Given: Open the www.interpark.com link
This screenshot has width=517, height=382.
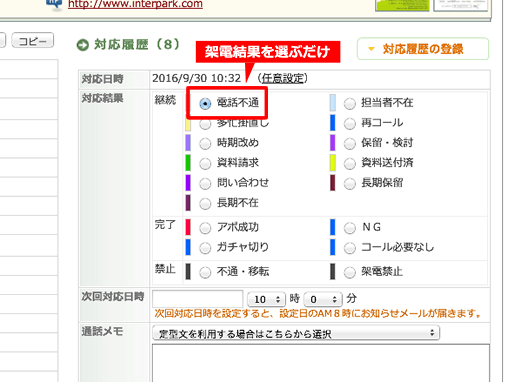Looking at the screenshot, I should point(135,4).
